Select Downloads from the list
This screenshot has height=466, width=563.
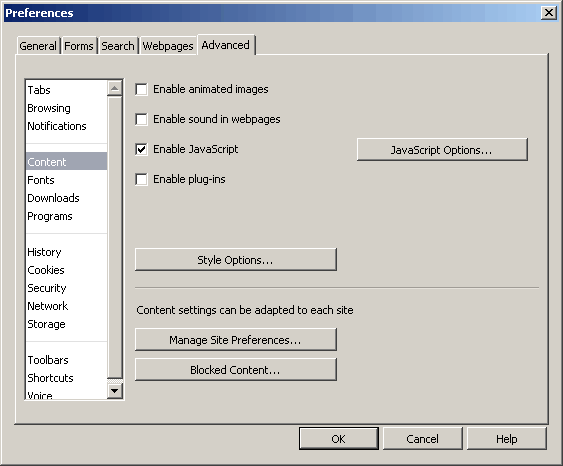coord(53,198)
